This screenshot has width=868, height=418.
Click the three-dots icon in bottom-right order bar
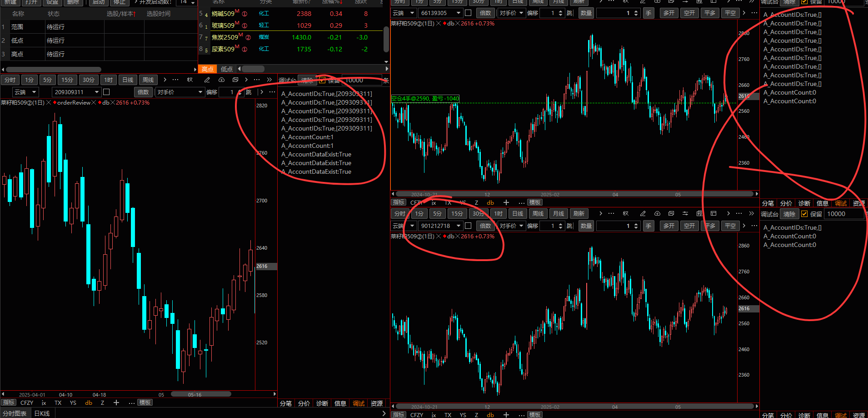(x=754, y=226)
